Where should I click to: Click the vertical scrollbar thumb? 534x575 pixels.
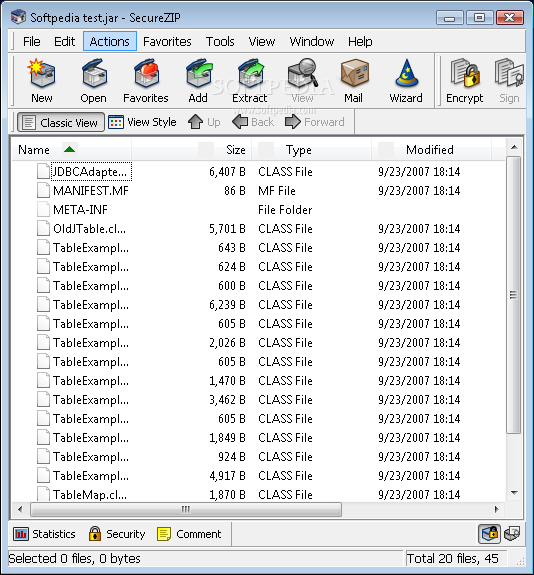point(513,295)
